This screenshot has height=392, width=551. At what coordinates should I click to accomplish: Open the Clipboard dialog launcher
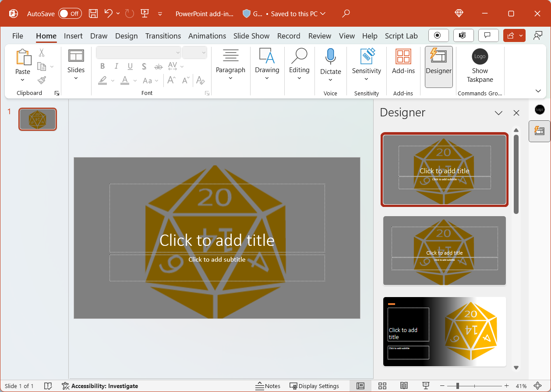click(x=57, y=93)
